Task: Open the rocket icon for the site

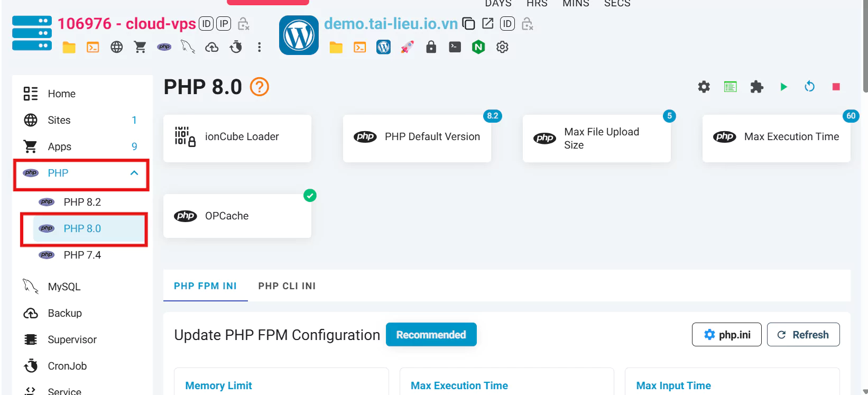Action: (407, 47)
